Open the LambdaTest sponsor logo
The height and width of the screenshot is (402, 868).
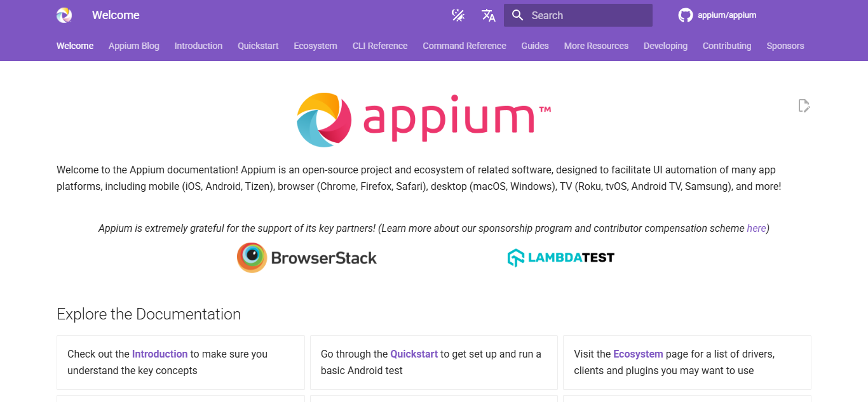point(560,257)
